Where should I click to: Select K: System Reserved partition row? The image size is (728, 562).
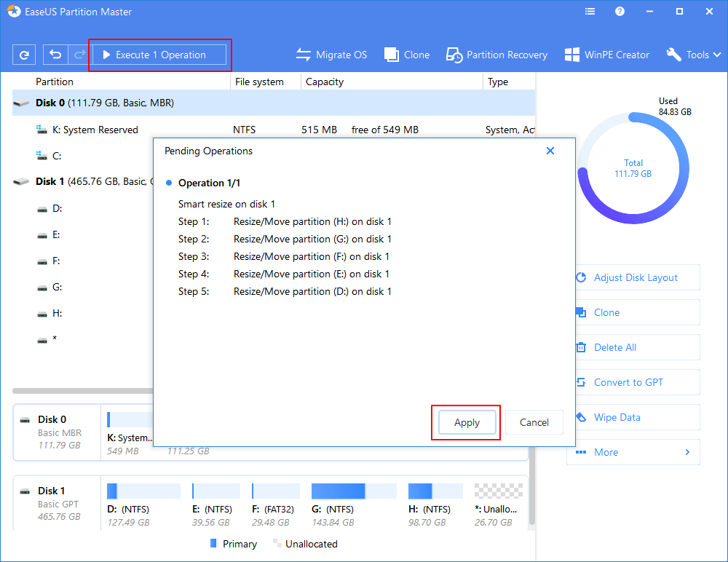point(274,130)
